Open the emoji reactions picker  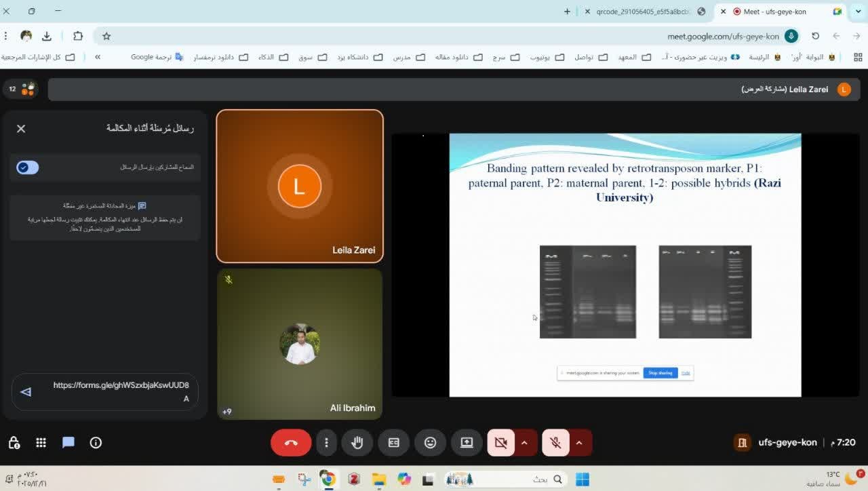[x=430, y=443]
